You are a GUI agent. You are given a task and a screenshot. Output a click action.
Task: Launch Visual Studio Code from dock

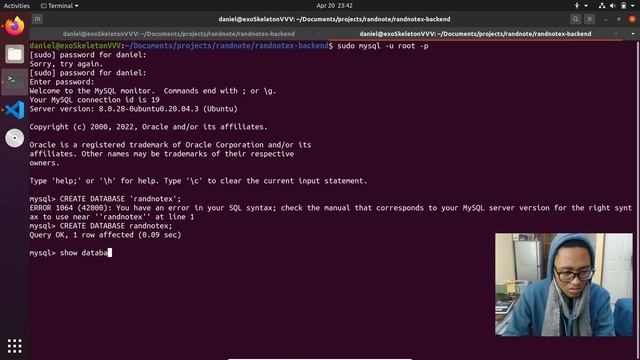pos(15,110)
